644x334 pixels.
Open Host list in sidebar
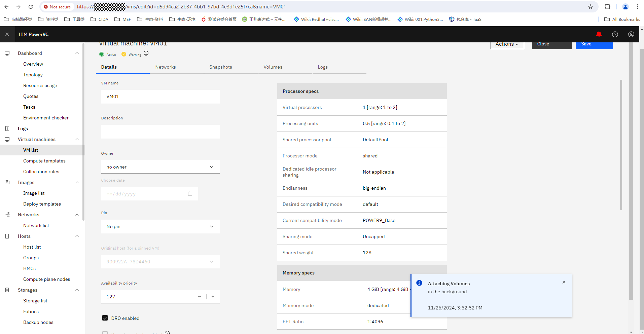pyautogui.click(x=32, y=247)
